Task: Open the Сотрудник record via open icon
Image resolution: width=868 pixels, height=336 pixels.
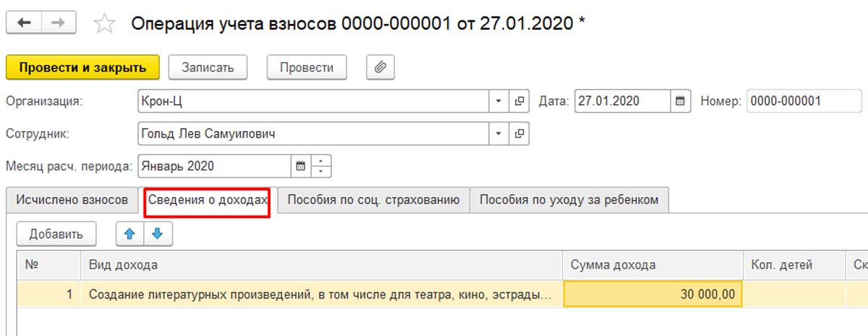Action: (x=519, y=134)
